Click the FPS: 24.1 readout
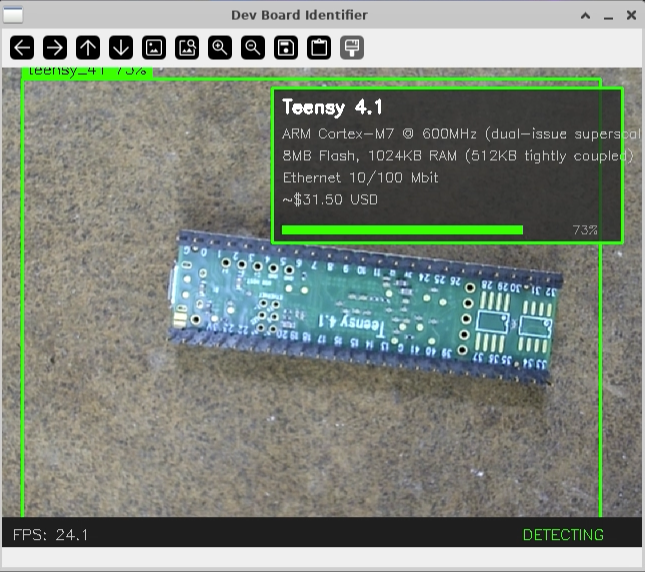 point(51,535)
